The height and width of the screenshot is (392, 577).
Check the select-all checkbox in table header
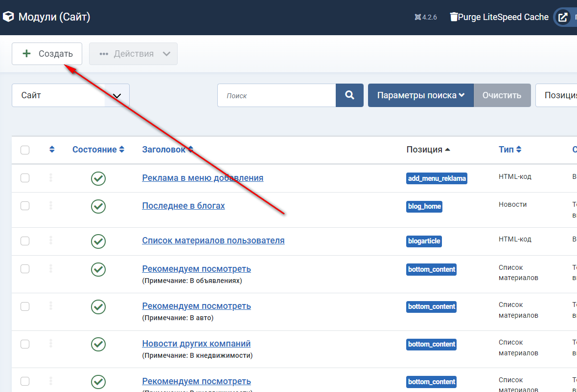(25, 150)
